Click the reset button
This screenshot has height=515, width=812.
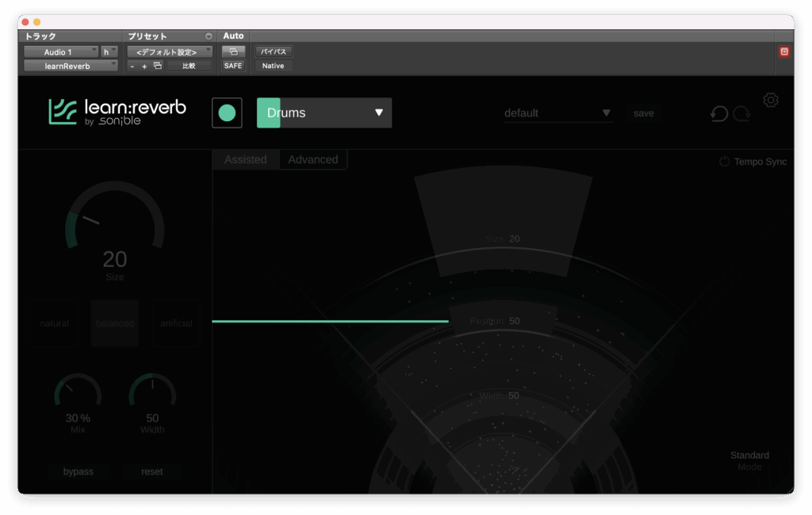point(151,471)
